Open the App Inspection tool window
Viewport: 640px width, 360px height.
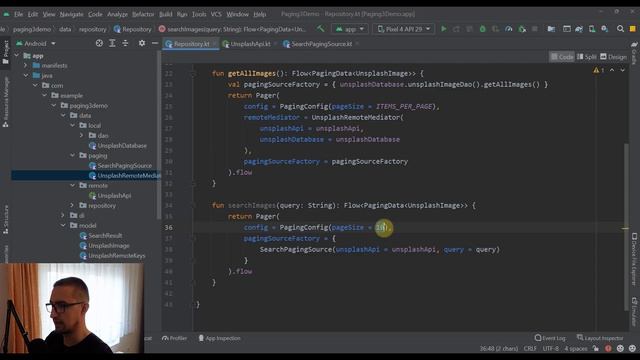point(219,338)
